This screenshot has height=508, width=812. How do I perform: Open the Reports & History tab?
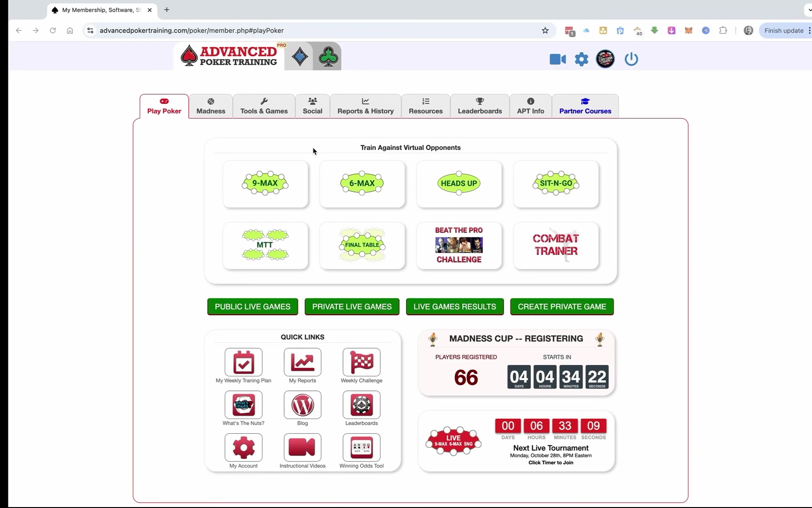(366, 106)
